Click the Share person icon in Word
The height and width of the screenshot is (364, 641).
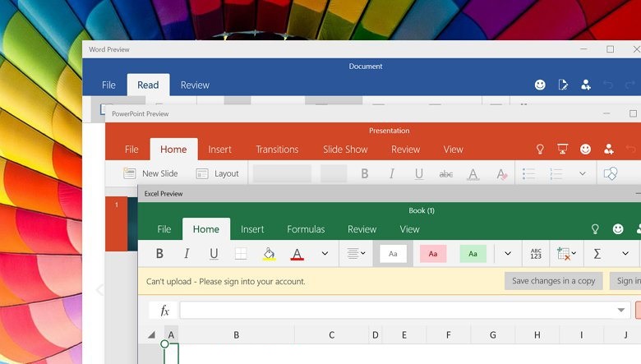pos(586,85)
